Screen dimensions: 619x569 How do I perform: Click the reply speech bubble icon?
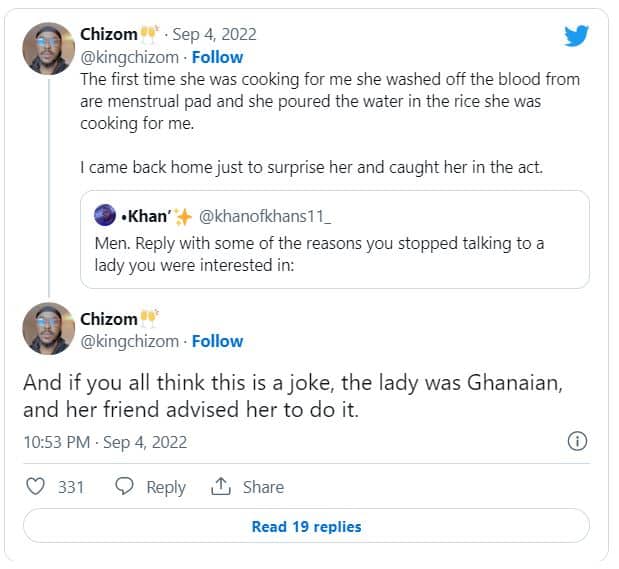(125, 487)
